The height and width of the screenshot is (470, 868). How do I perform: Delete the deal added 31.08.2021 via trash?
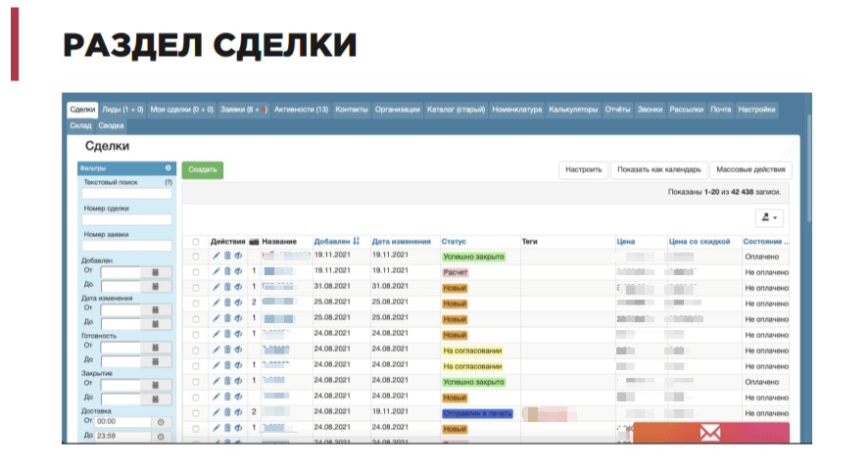point(227,287)
